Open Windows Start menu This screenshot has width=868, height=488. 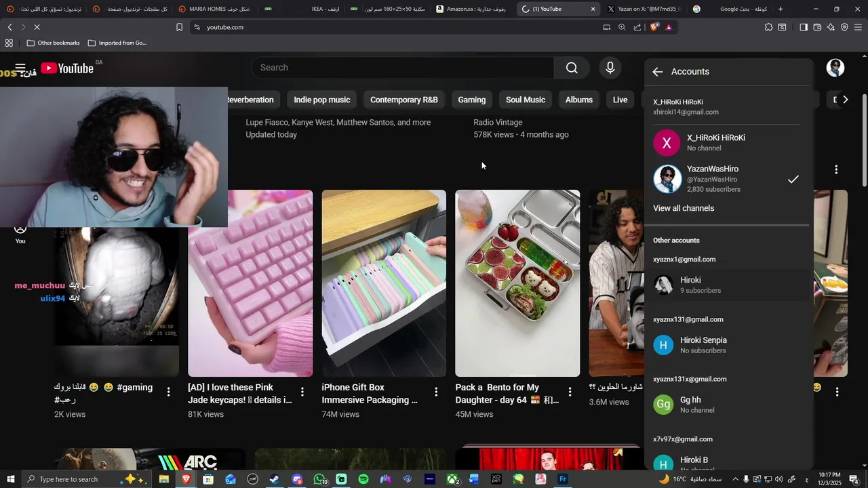pos(11,479)
